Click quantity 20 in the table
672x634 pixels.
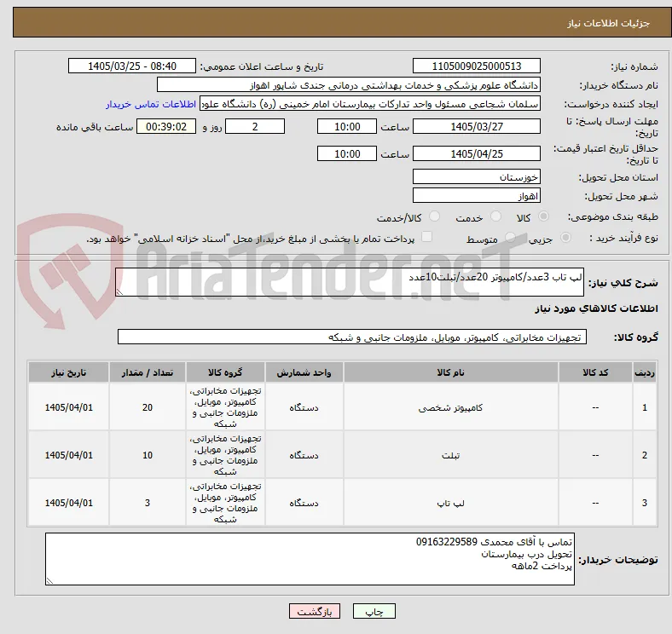coord(148,407)
